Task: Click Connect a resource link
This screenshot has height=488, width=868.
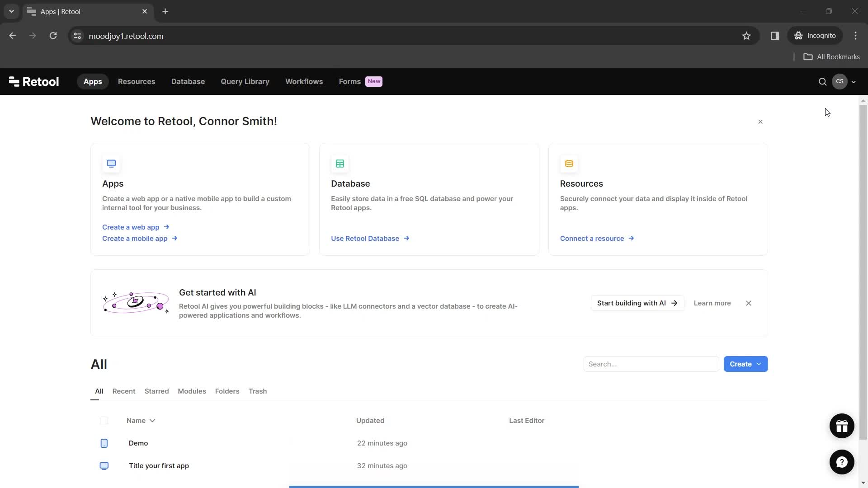Action: click(x=597, y=239)
